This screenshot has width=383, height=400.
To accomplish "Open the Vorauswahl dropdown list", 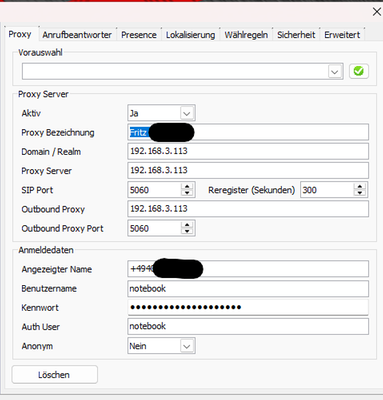I will pos(335,72).
